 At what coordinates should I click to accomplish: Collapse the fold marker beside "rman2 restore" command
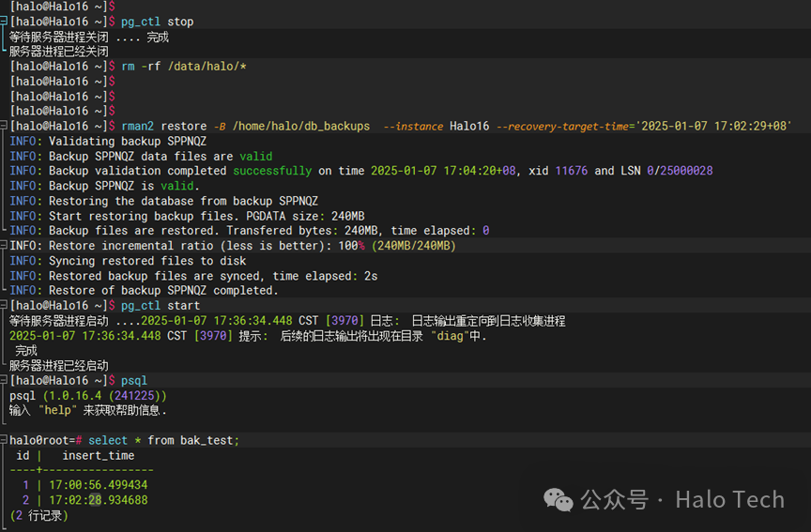[x=4, y=126]
